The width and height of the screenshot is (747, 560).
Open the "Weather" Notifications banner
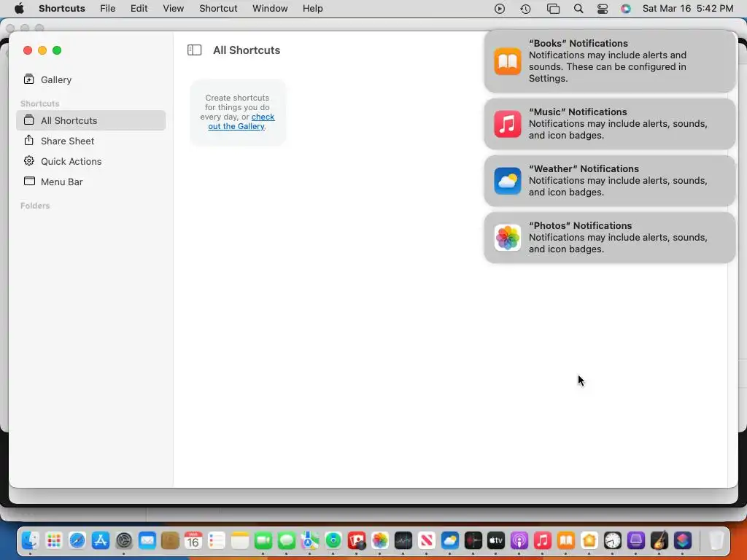coord(610,181)
